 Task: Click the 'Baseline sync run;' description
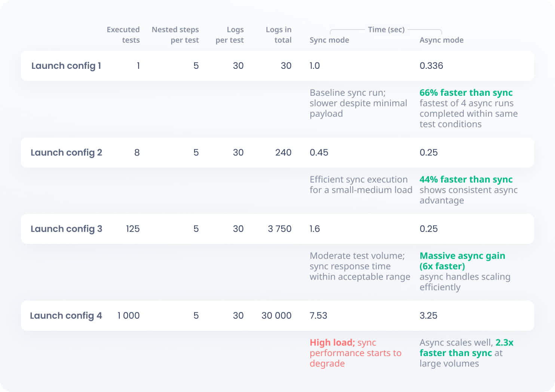click(x=347, y=93)
